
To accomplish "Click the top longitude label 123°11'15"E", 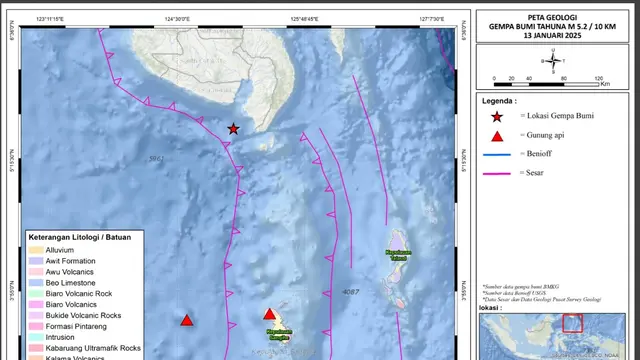I will click(50, 19).
